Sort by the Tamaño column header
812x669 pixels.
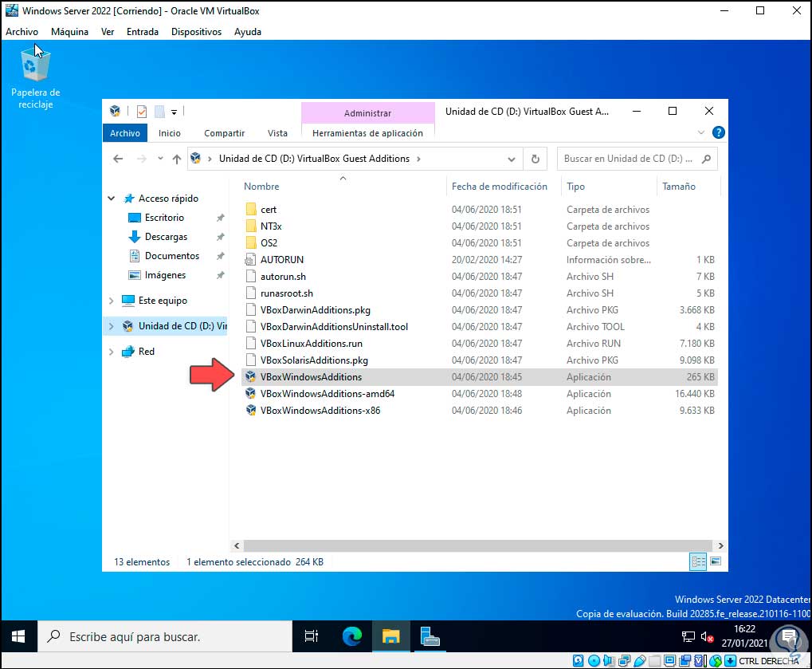click(x=678, y=187)
